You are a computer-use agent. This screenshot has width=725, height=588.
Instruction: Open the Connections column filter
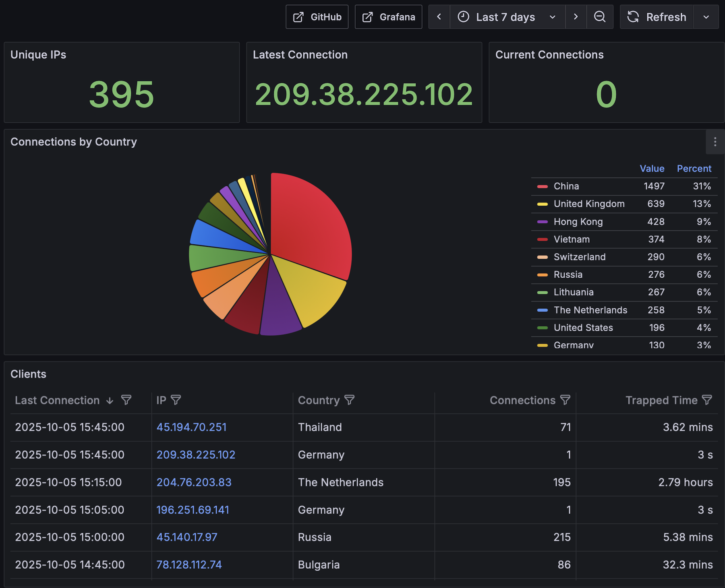(x=565, y=400)
